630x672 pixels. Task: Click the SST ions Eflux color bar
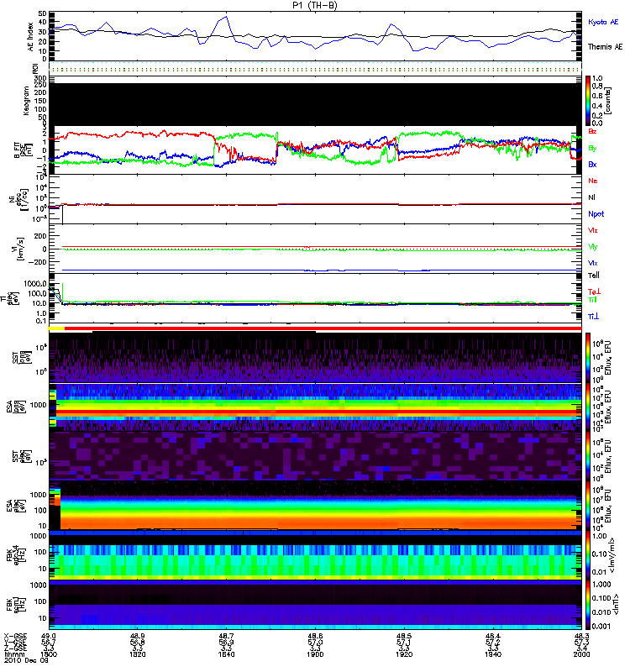coord(588,358)
